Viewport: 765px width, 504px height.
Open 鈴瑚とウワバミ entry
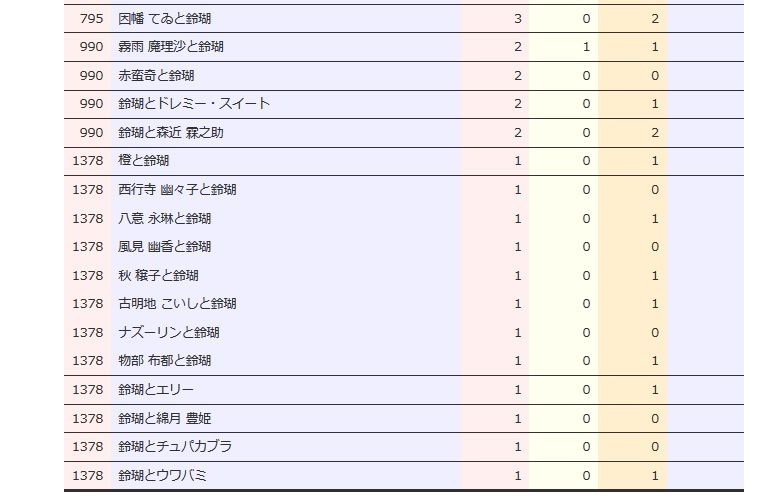click(x=162, y=476)
